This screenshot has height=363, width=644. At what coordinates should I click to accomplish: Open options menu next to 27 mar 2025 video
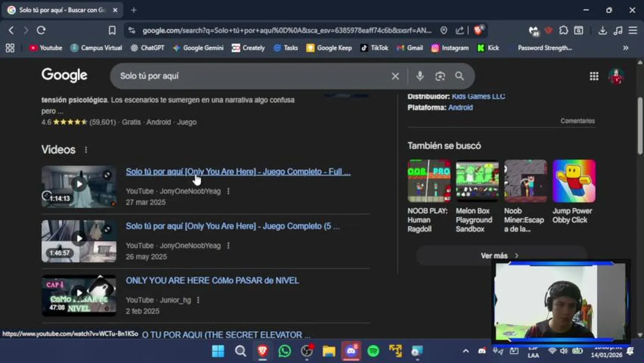click(228, 191)
